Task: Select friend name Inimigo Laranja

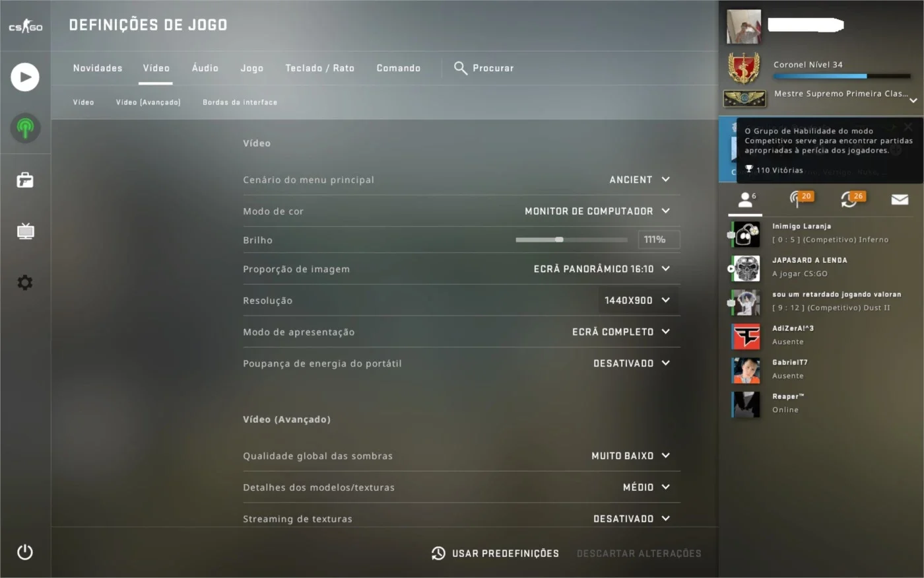Action: tap(801, 226)
